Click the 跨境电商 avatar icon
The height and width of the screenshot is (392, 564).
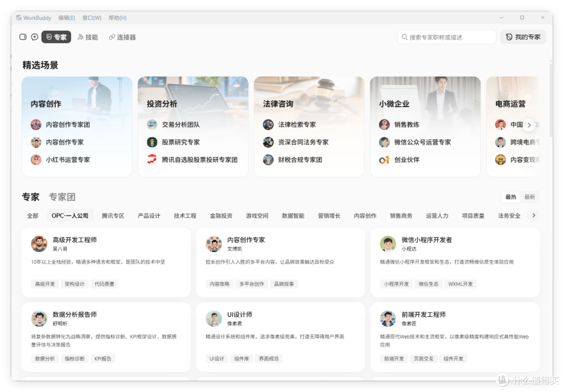point(501,142)
